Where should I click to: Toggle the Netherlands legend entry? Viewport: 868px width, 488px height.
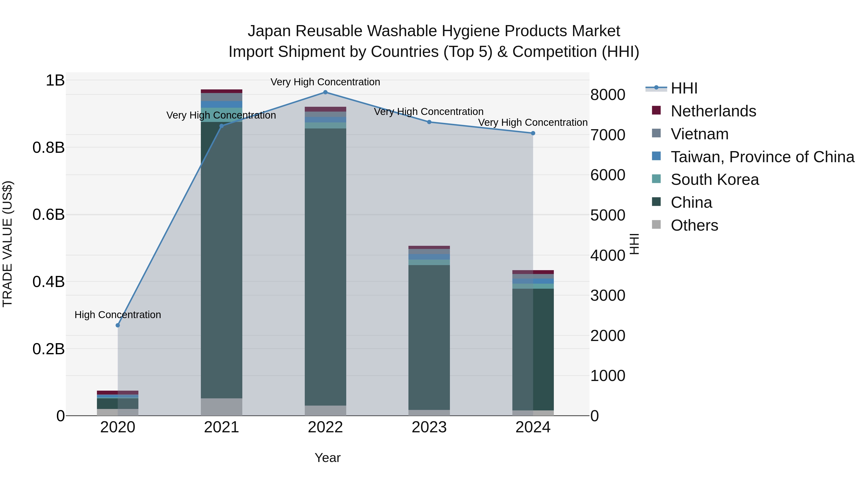704,111
